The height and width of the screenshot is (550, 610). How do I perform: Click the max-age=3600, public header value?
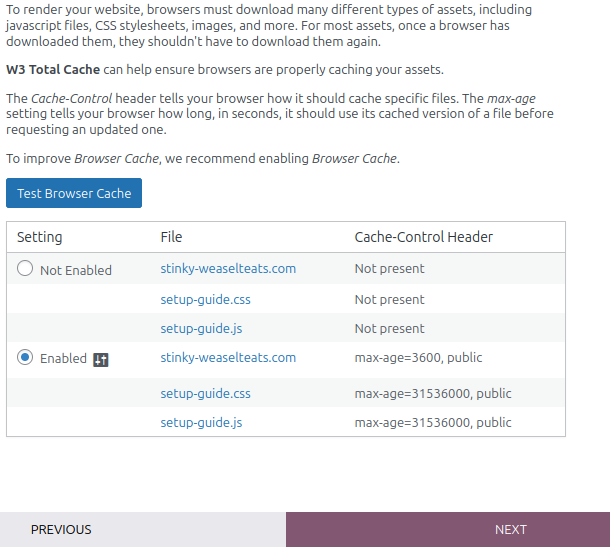pos(418,358)
